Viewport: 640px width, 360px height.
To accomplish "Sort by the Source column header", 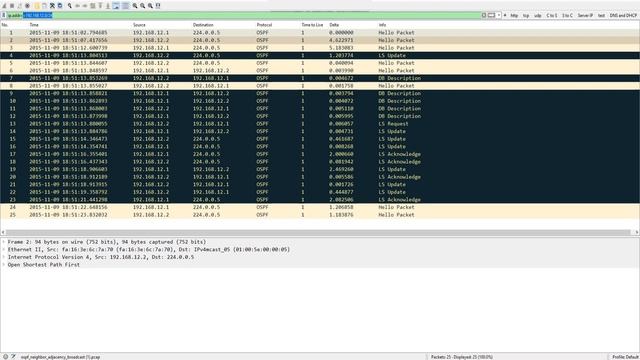I will pos(139,25).
